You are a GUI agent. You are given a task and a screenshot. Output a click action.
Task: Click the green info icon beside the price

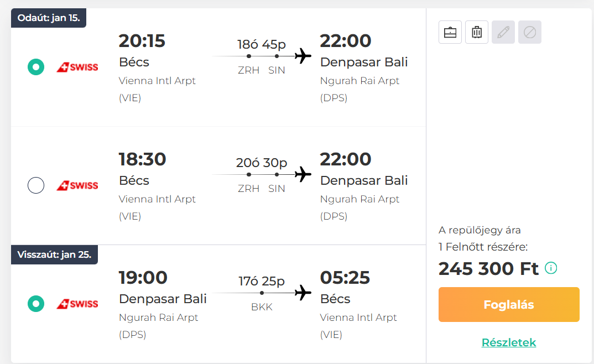click(551, 268)
